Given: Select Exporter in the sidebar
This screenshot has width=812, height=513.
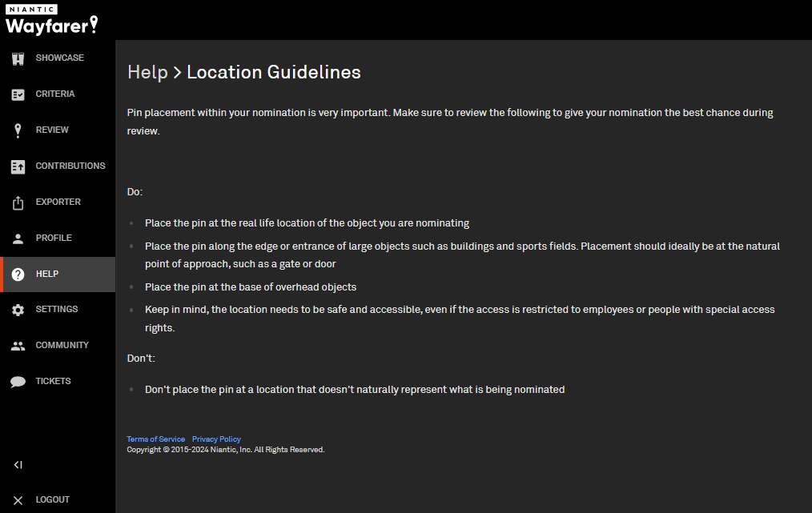Looking at the screenshot, I should pyautogui.click(x=58, y=202).
